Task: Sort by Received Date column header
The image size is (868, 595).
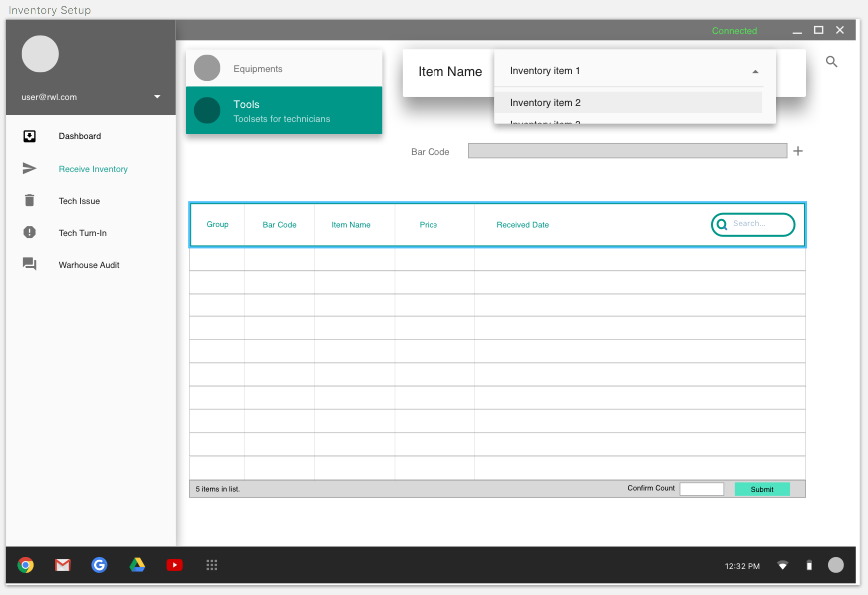Action: click(522, 225)
